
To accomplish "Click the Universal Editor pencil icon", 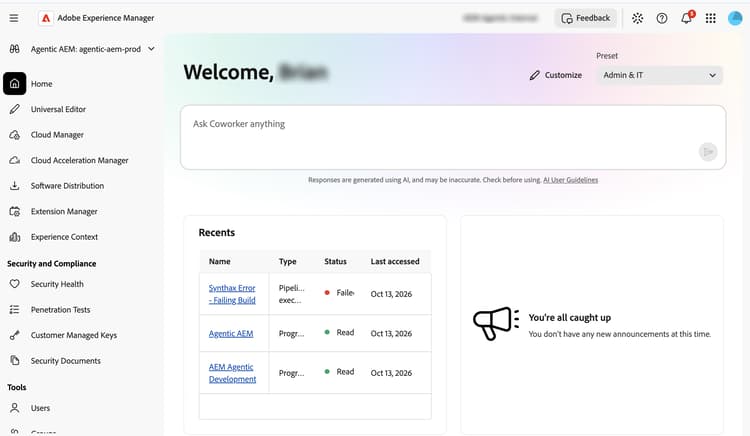I will (x=15, y=109).
